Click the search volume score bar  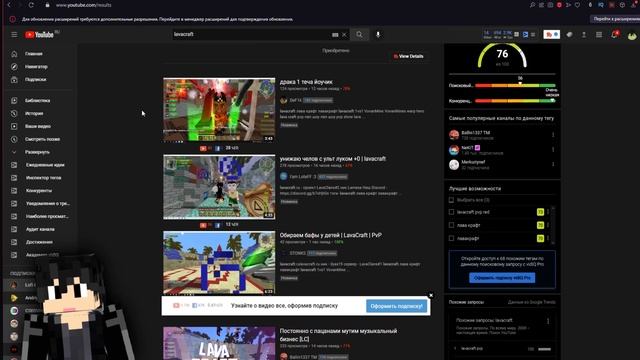click(x=516, y=86)
